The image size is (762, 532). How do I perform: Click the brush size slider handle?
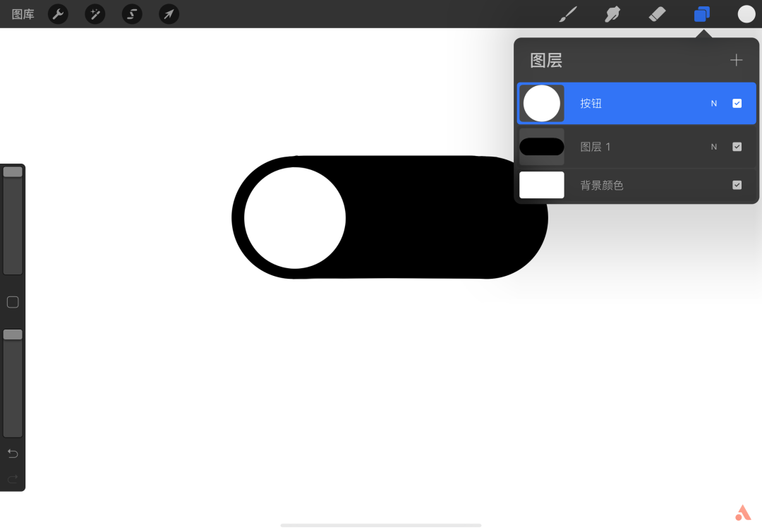coord(13,171)
